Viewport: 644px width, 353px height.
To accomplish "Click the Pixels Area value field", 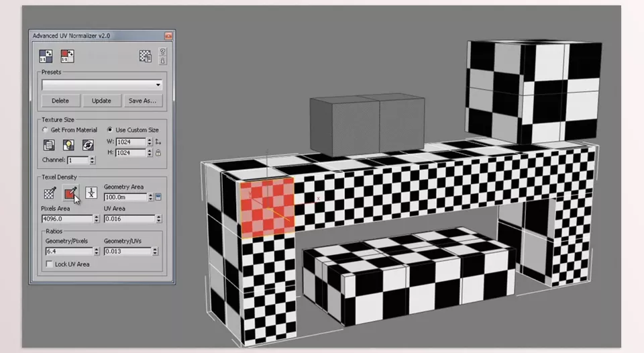I will pos(68,219).
